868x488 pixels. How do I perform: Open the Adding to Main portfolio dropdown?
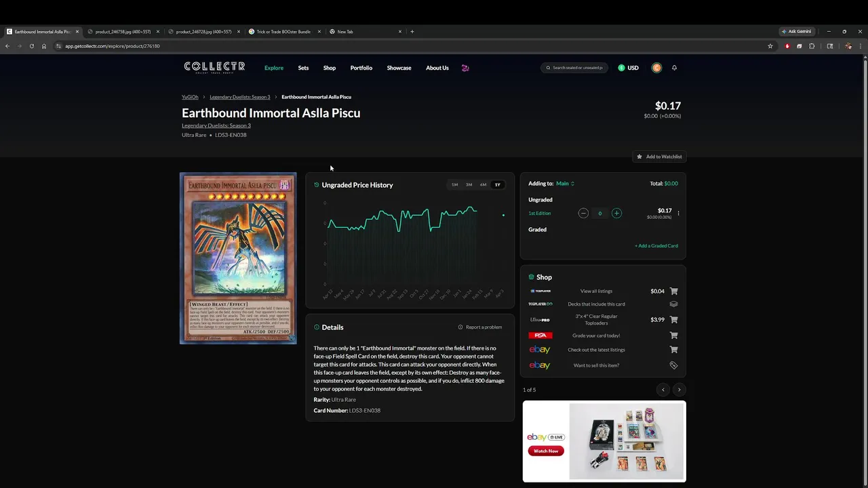coord(565,184)
